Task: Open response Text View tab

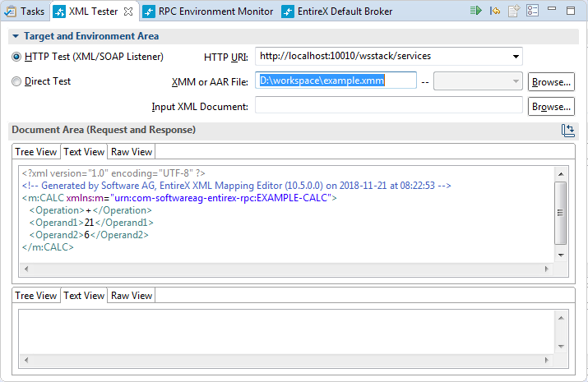Action: (x=84, y=296)
